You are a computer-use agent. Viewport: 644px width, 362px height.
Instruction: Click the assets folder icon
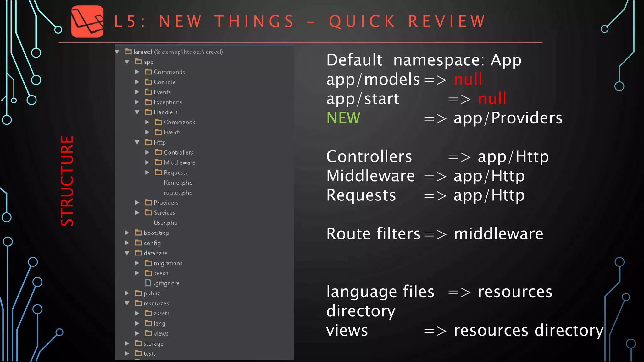point(148,313)
